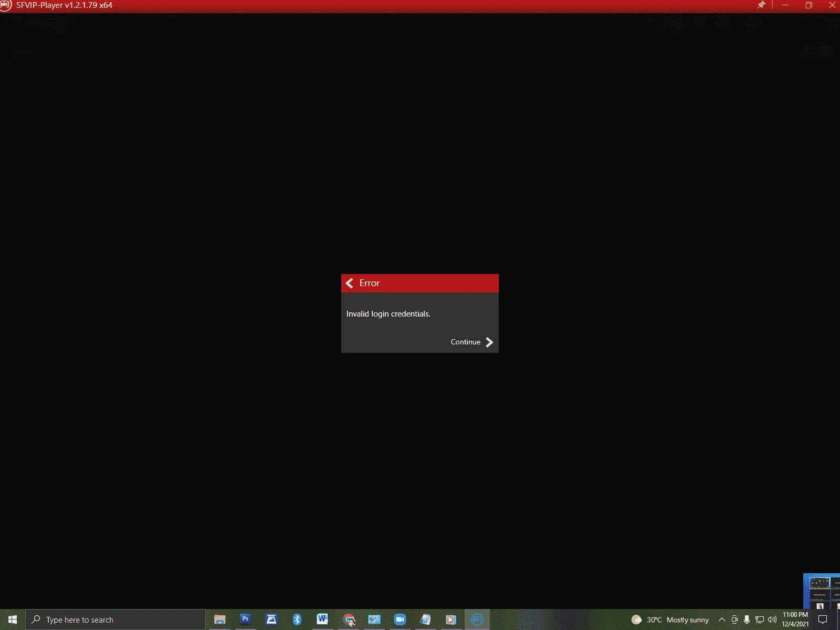The image size is (840, 630).
Task: Open the 30°C Mostly sunny weather widget
Action: (670, 620)
